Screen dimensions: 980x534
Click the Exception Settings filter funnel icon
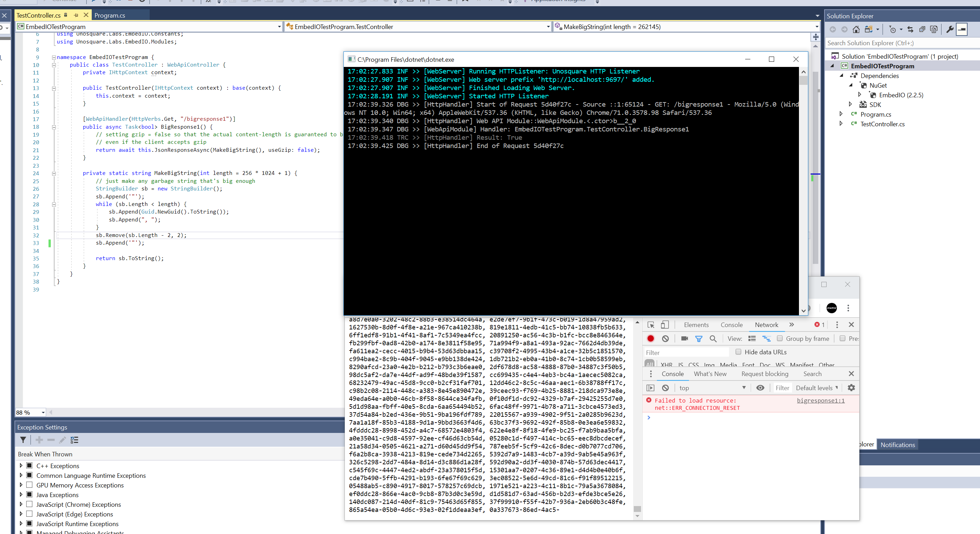(x=23, y=440)
